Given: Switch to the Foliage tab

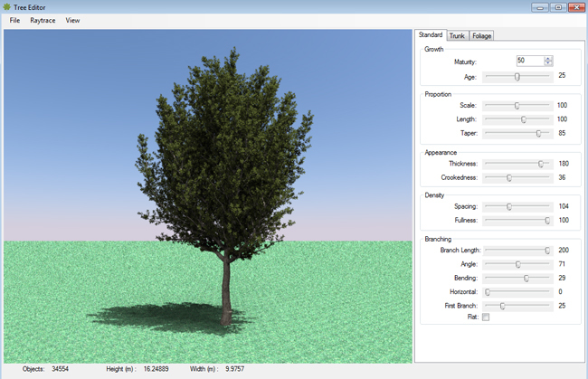Looking at the screenshot, I should click(x=481, y=35).
